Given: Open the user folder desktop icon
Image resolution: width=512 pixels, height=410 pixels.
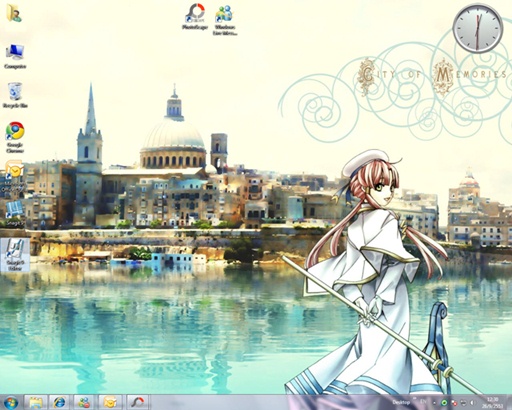Looking at the screenshot, I should pos(13,13).
